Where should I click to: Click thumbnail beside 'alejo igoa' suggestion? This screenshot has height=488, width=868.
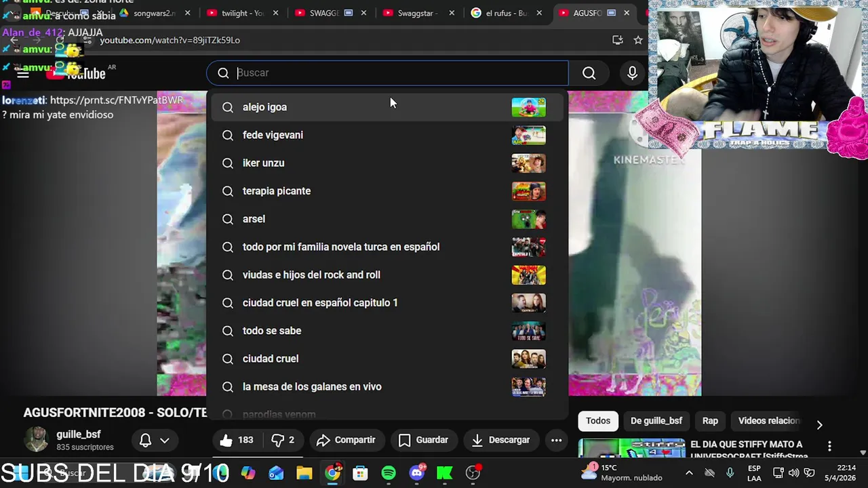click(528, 107)
